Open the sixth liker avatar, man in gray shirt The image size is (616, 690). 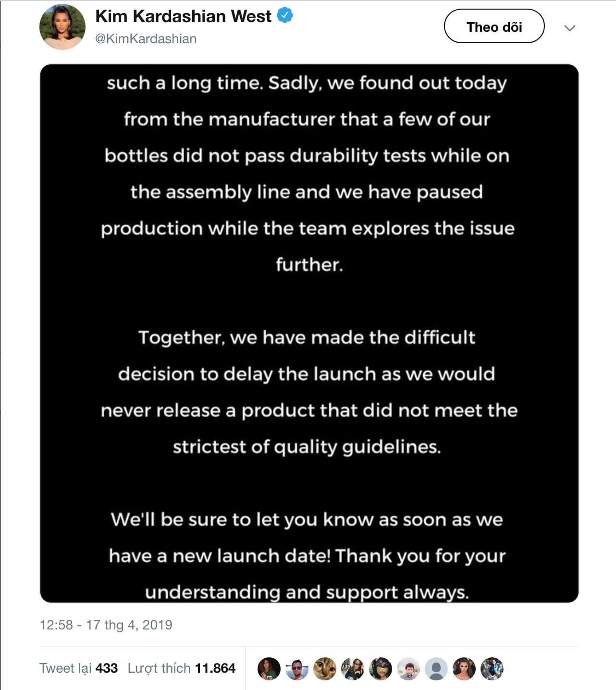(408, 669)
